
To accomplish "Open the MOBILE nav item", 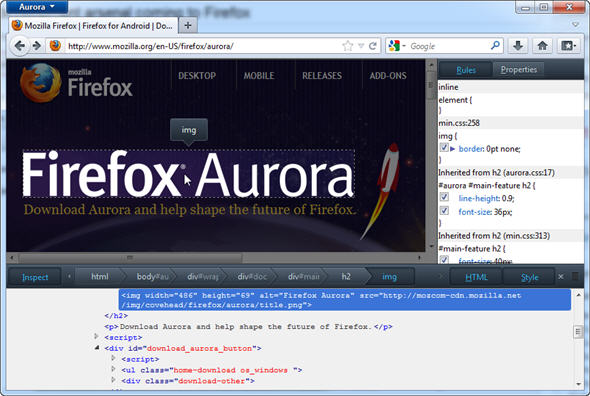I will point(259,76).
